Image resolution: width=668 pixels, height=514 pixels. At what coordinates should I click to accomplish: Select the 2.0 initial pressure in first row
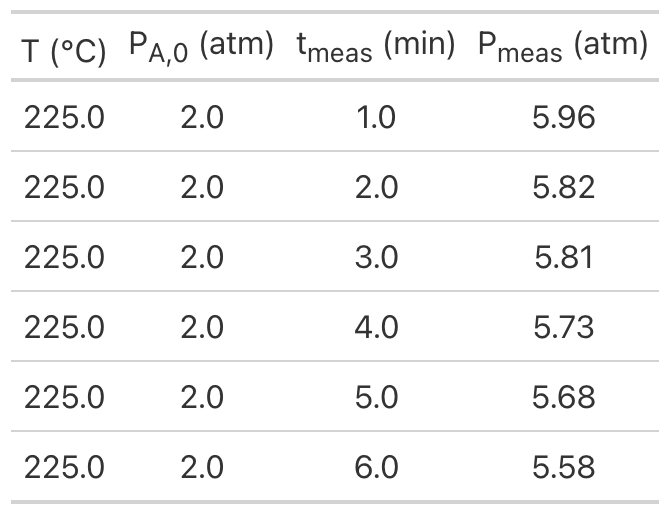pyautogui.click(x=202, y=117)
